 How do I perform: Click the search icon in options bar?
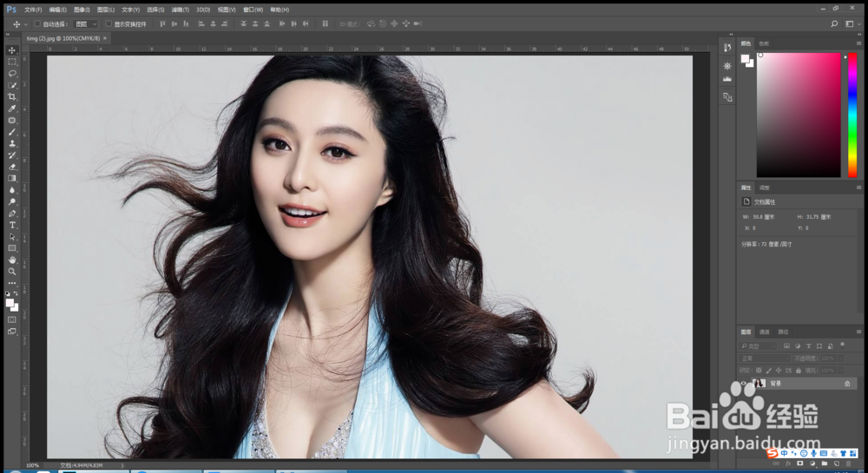click(x=834, y=23)
